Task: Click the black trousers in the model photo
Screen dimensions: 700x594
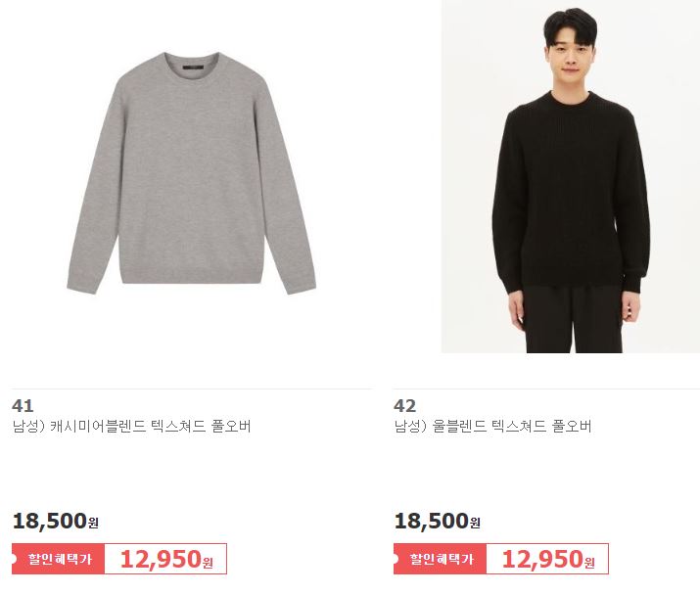Action: (574, 319)
